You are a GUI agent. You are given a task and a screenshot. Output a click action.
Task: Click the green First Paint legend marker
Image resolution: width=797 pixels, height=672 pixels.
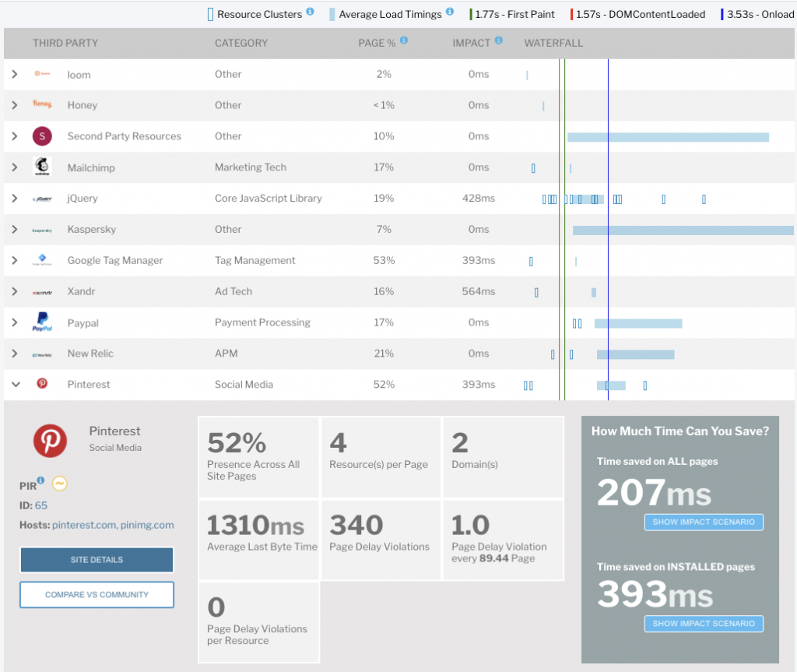pyautogui.click(x=471, y=14)
